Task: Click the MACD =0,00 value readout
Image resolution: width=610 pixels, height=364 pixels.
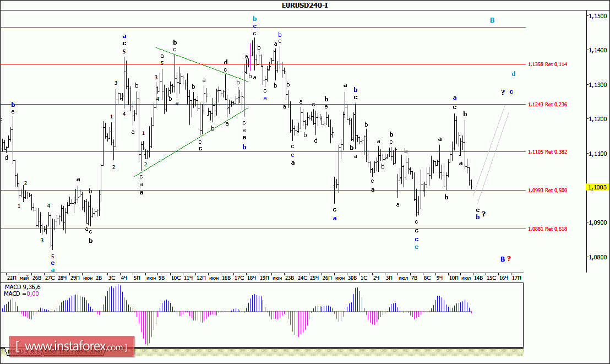Action: click(21, 294)
